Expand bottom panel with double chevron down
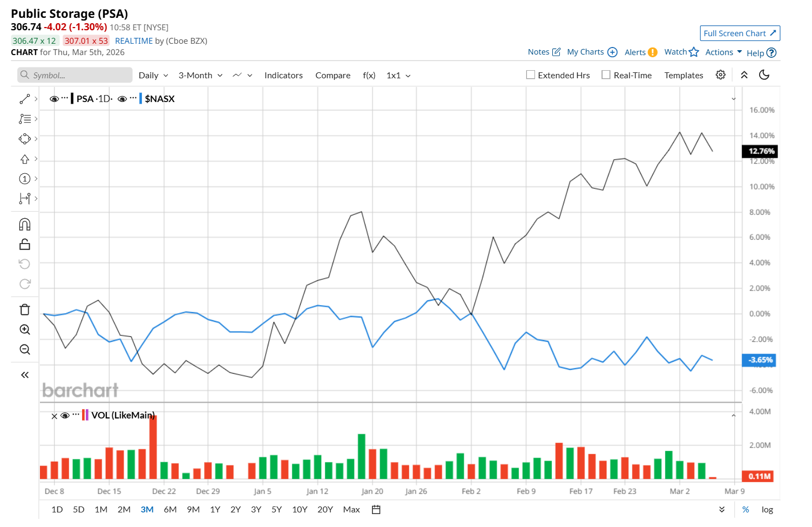 [x=722, y=510]
